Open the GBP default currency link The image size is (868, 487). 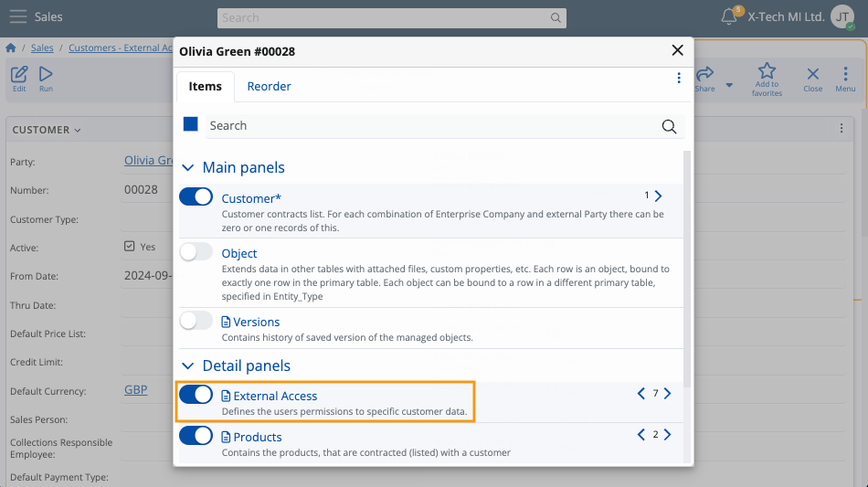click(x=135, y=390)
